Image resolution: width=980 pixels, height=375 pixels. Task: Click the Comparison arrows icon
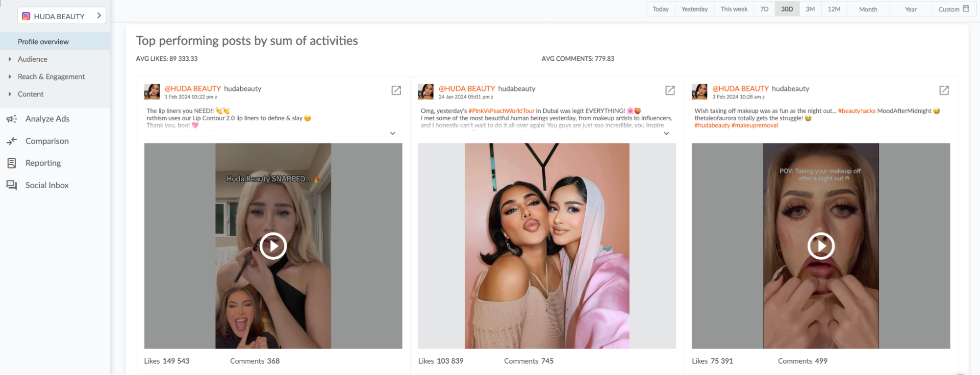[12, 141]
